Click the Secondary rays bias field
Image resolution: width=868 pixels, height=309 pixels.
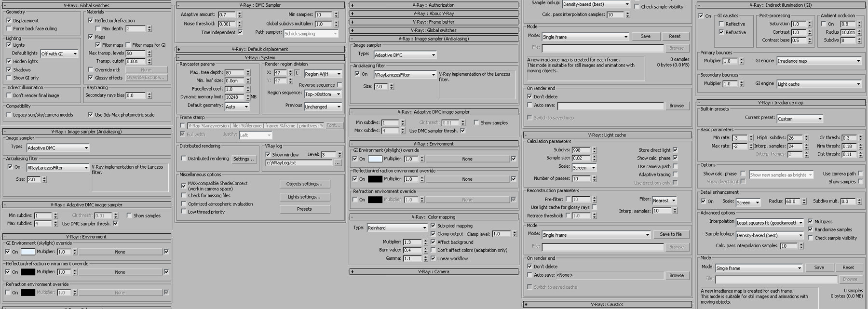136,95
